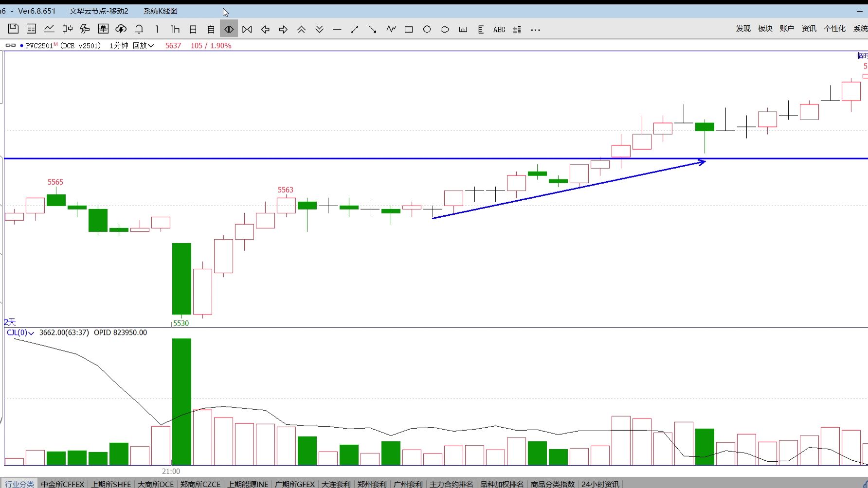Viewport: 868px width, 488px height.
Task: Click the 2天 range label
Action: click(x=10, y=322)
